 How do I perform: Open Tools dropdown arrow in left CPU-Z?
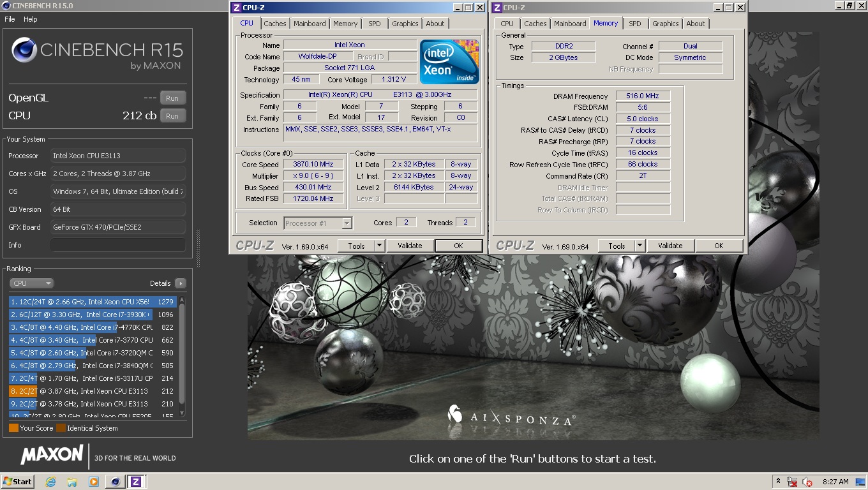point(379,246)
